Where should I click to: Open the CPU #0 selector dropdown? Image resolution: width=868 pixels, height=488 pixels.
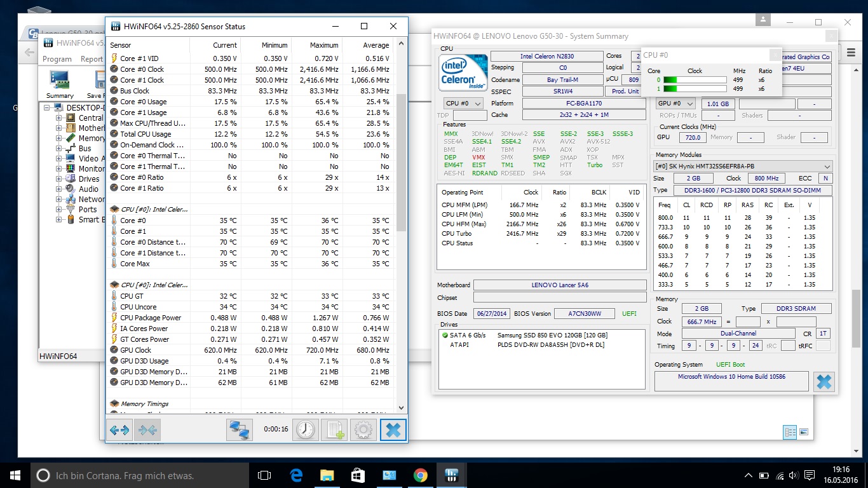point(463,103)
